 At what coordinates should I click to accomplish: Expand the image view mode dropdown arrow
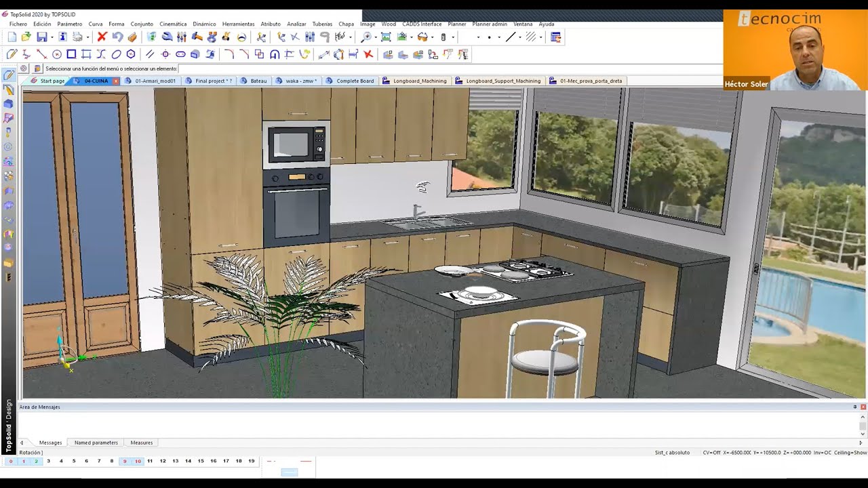pyautogui.click(x=412, y=37)
